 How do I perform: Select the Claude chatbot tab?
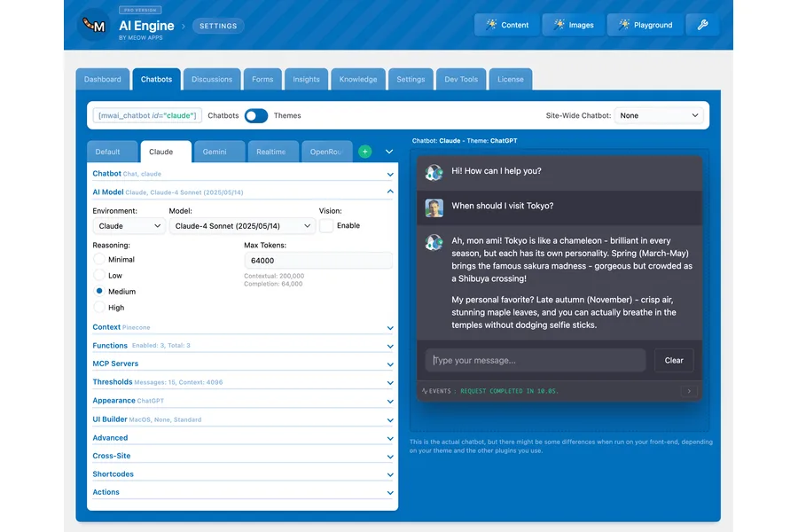click(x=167, y=152)
